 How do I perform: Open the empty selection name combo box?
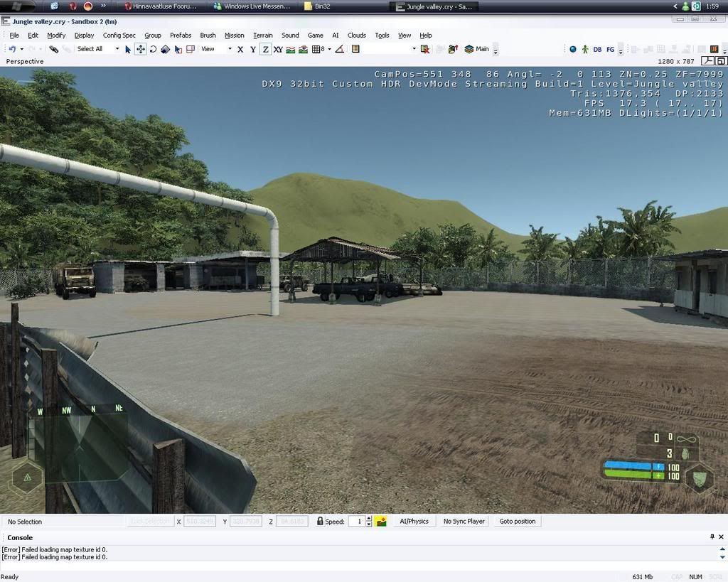[x=390, y=49]
